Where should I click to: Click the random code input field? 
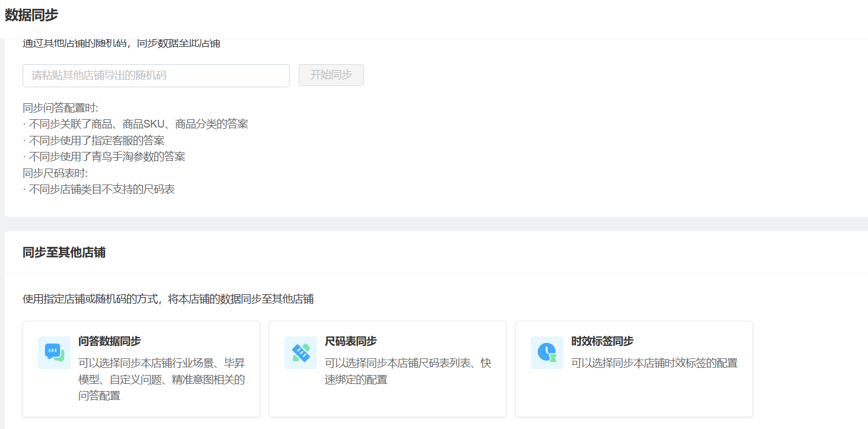tap(156, 75)
